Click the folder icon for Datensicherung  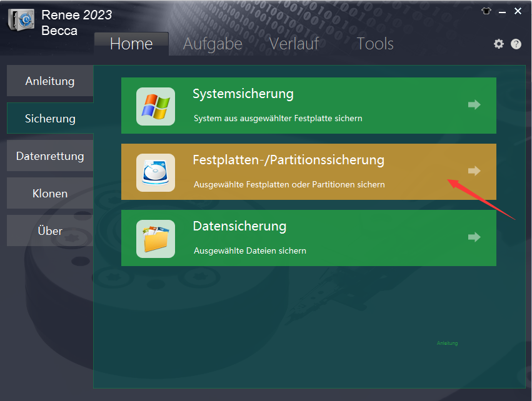156,239
